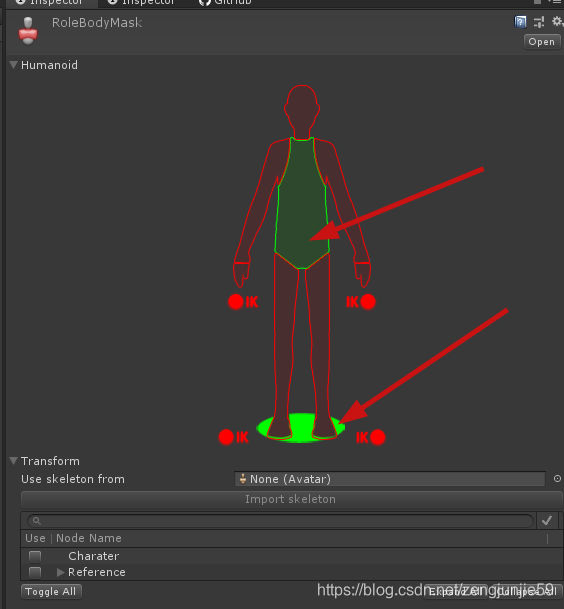The width and height of the screenshot is (564, 609).
Task: Toggle the left-side foot IK red dot
Action: 226,437
